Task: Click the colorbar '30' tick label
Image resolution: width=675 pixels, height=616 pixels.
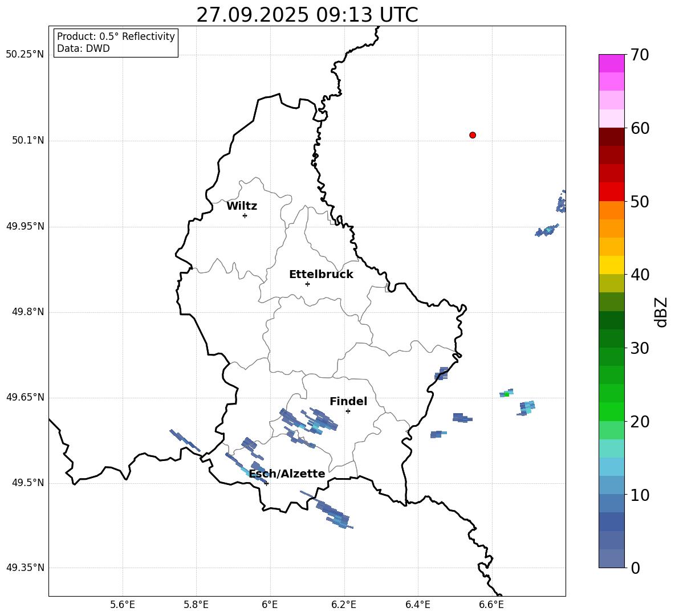Action: coord(640,348)
